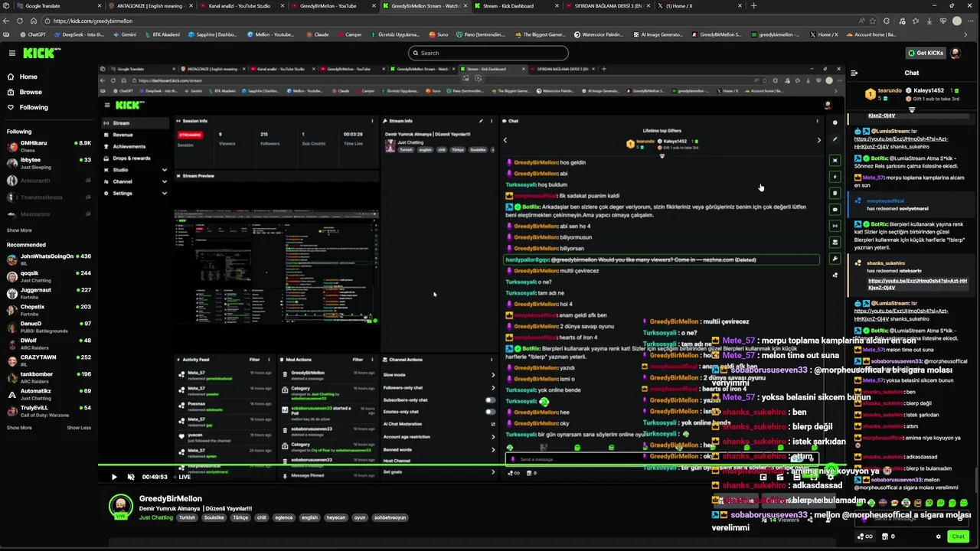
Task: Open the Suno bookmark
Action: click(439, 34)
